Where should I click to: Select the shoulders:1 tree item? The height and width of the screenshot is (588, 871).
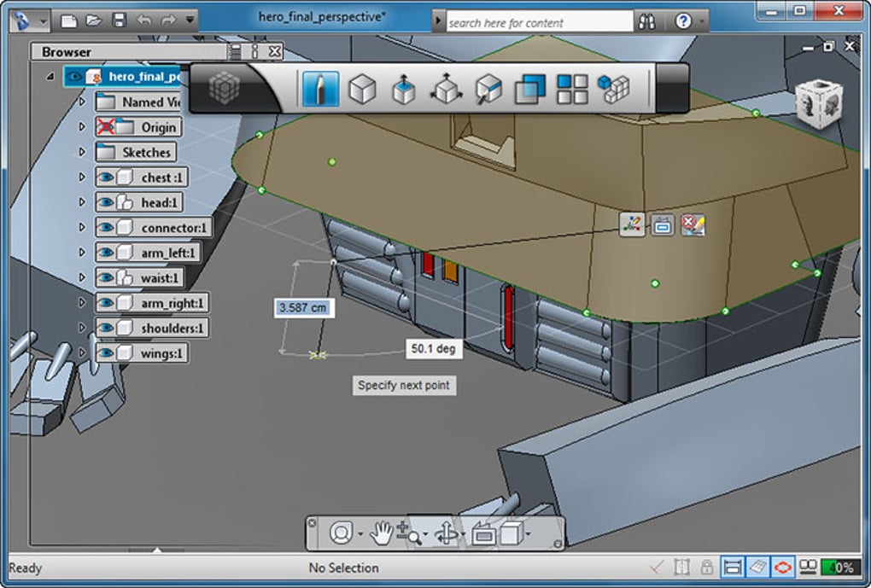click(x=152, y=329)
